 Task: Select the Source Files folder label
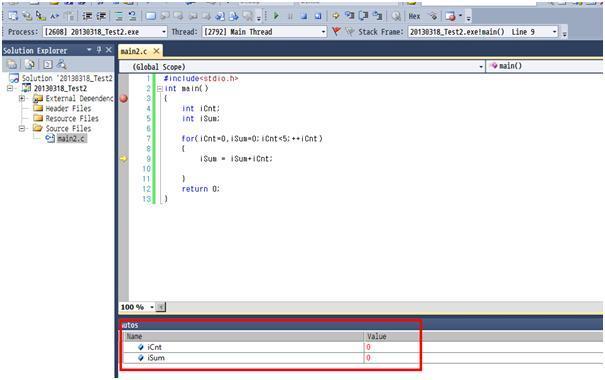pos(68,128)
